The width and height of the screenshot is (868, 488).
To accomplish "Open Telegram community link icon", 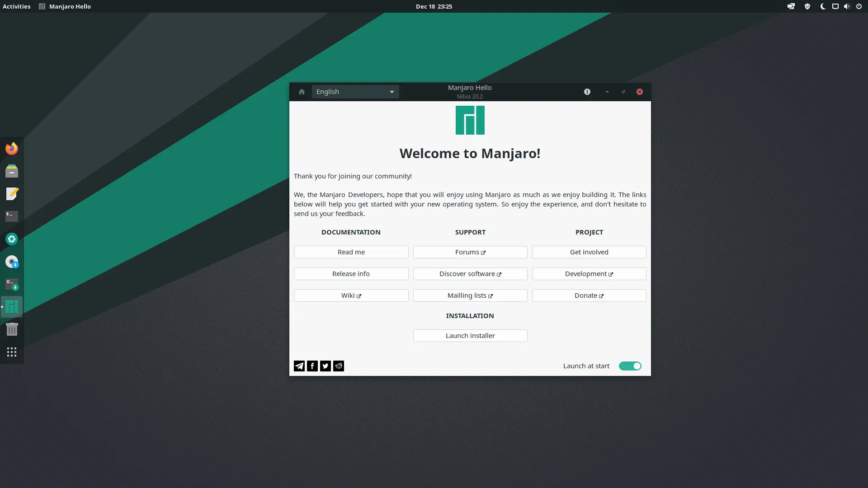I will pyautogui.click(x=299, y=366).
